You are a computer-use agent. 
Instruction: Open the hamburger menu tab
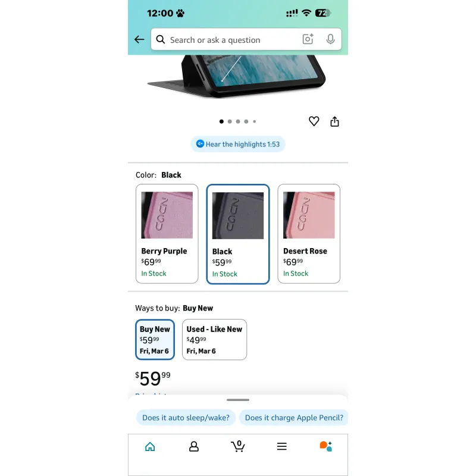pyautogui.click(x=281, y=446)
